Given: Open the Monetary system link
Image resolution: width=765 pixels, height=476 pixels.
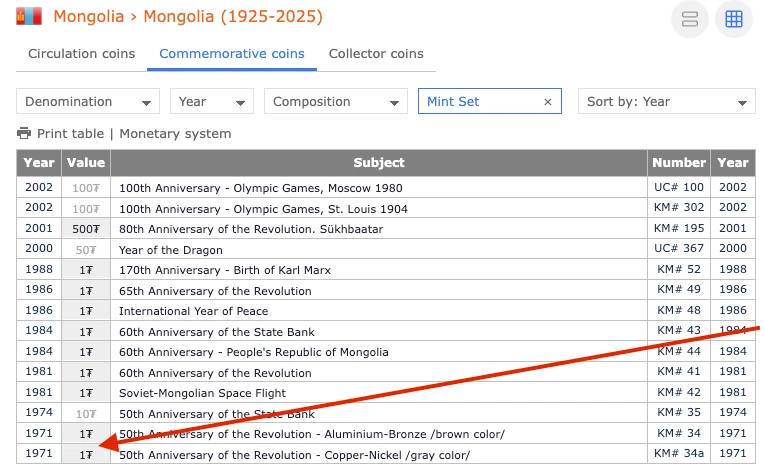Looking at the screenshot, I should (175, 134).
